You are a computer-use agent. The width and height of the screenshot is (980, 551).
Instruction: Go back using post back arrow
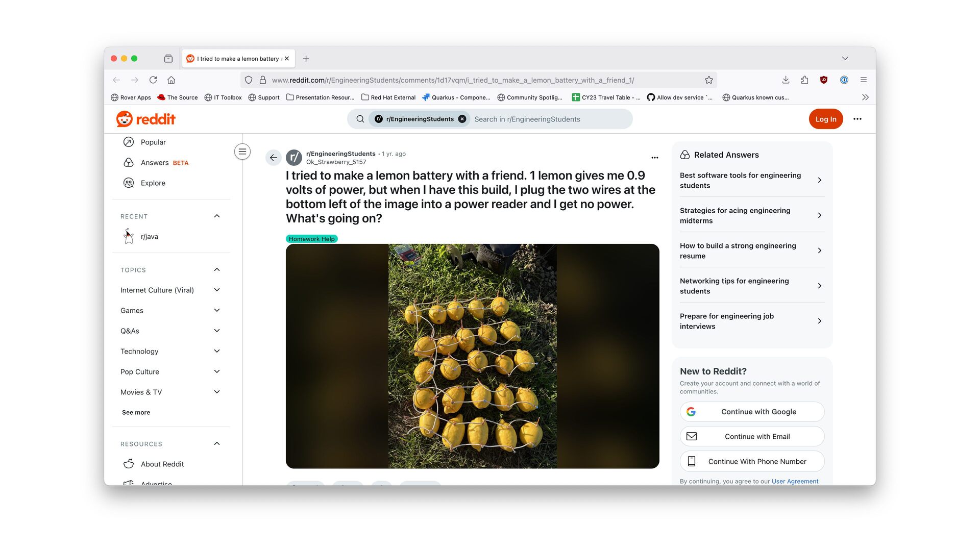(x=274, y=158)
